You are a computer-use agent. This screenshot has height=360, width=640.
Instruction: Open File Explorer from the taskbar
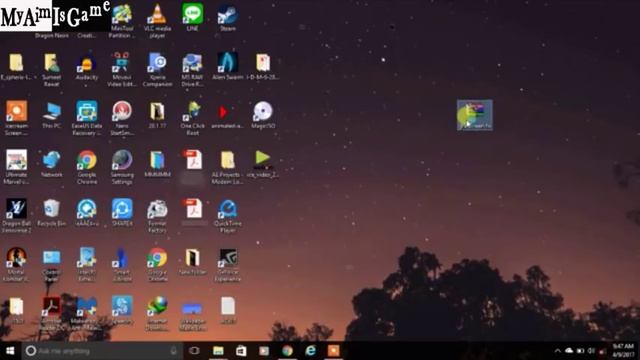[x=218, y=351]
